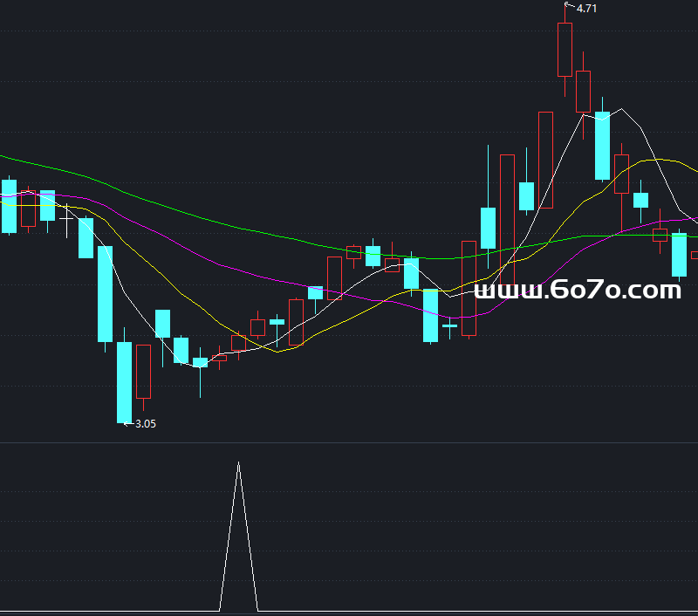The height and width of the screenshot is (616, 698).
Task: Click the 4.71 high price label
Action: tap(586, 9)
